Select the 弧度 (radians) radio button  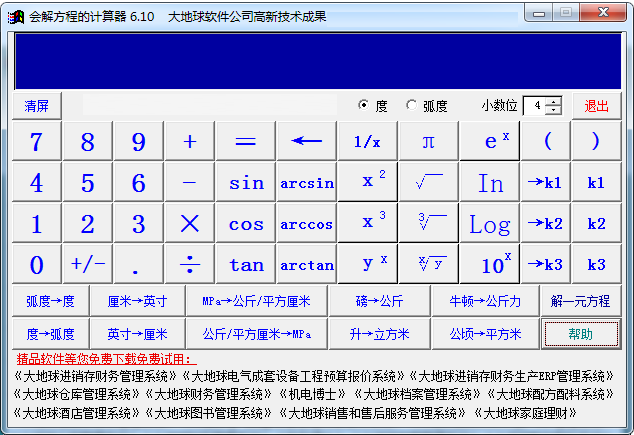pyautogui.click(x=412, y=105)
